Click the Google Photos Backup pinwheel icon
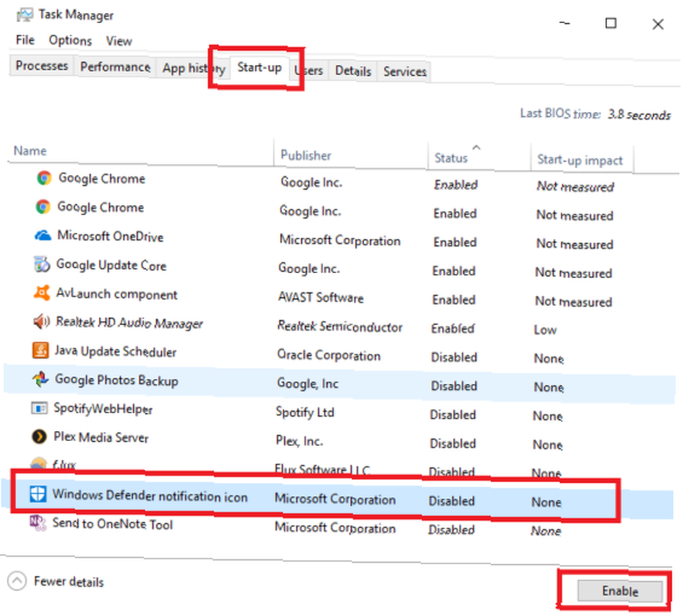This screenshot has height=616, width=683. point(40,379)
